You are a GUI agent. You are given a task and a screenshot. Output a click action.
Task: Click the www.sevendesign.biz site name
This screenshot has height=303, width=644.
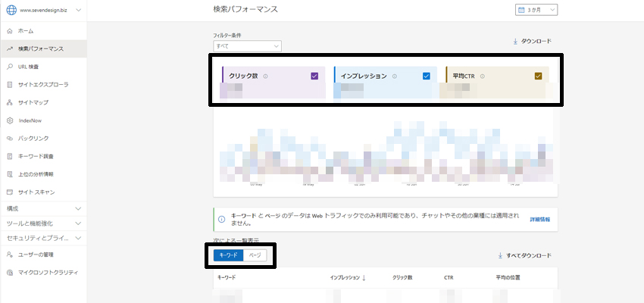pyautogui.click(x=43, y=11)
